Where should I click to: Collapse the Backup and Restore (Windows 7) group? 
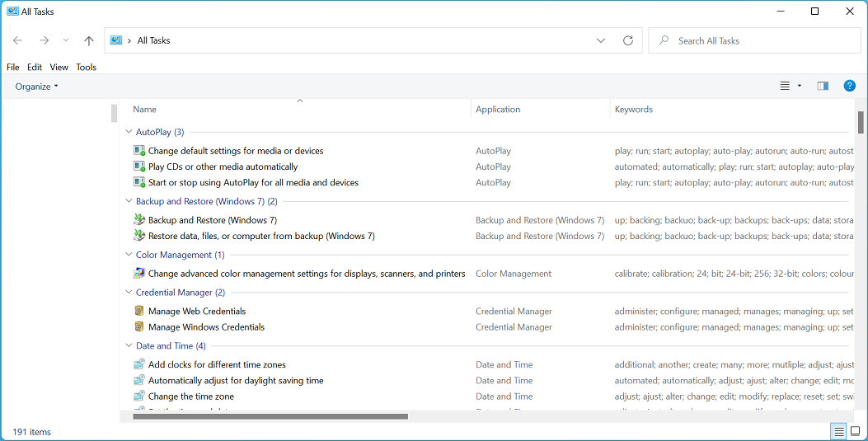pyautogui.click(x=129, y=201)
